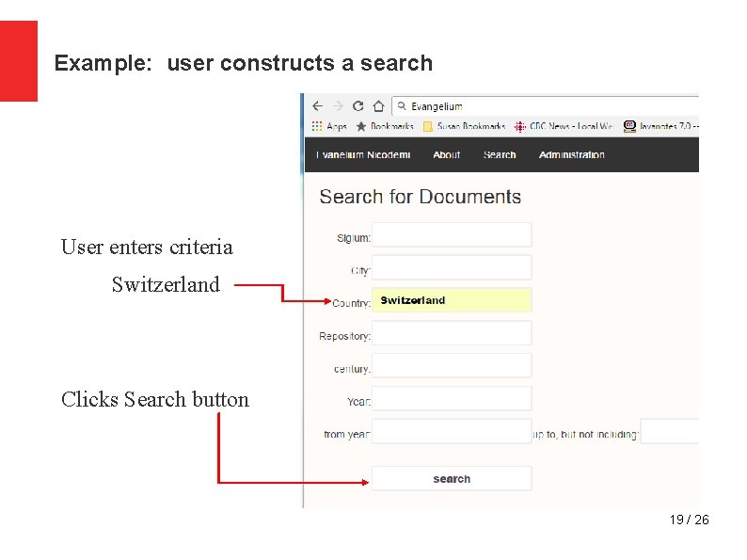Image resolution: width=747 pixels, height=560 pixels.
Task: Click the Evangelium Nicodemi site title
Action: [363, 155]
